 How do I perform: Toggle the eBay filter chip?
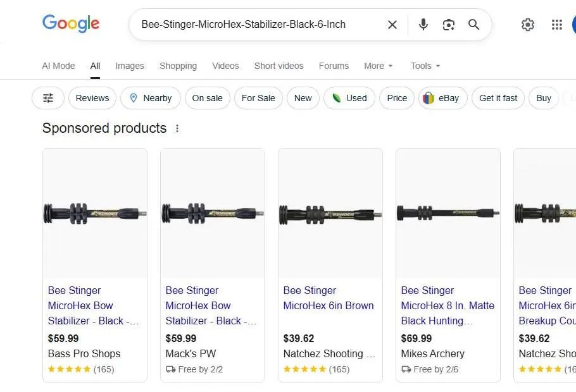(x=442, y=98)
